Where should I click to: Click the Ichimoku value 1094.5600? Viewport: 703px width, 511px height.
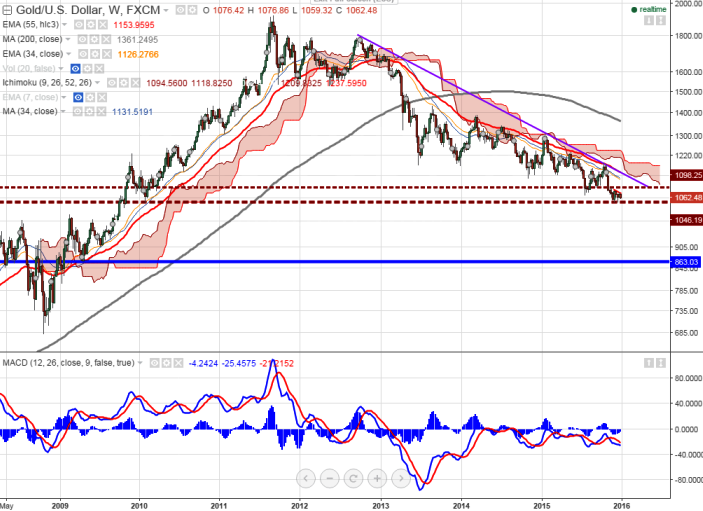point(167,83)
